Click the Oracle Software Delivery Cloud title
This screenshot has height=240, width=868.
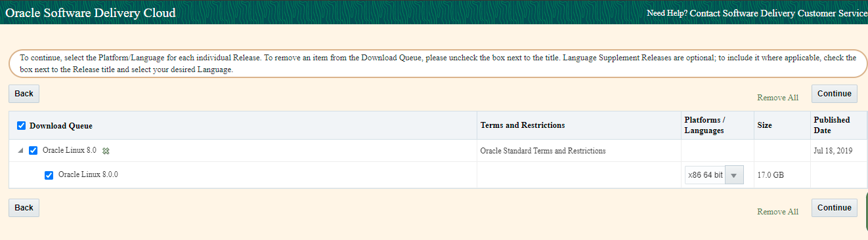click(91, 13)
